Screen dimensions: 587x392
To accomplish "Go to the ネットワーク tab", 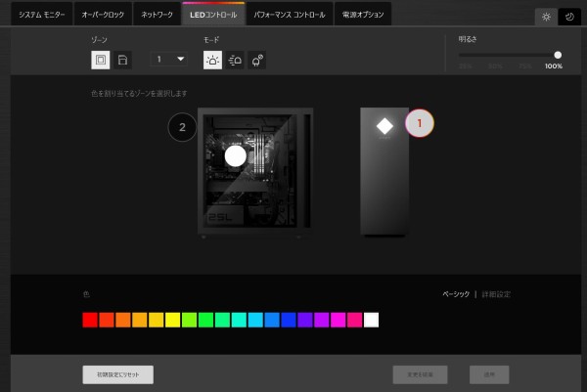I will 158,15.
